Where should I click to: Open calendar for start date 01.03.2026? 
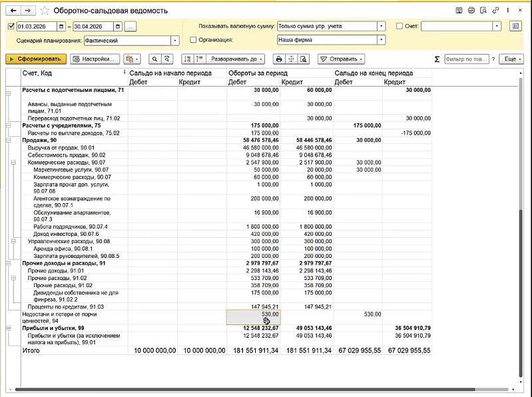pyautogui.click(x=61, y=26)
